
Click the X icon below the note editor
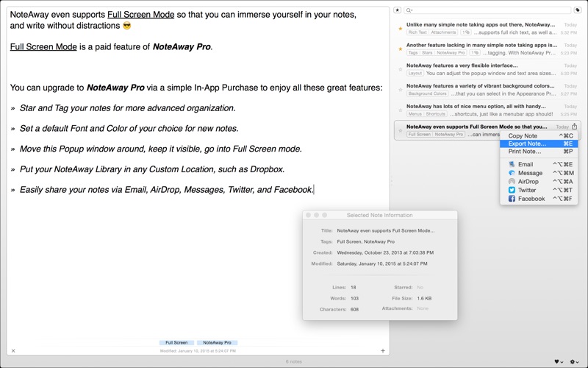(x=13, y=351)
